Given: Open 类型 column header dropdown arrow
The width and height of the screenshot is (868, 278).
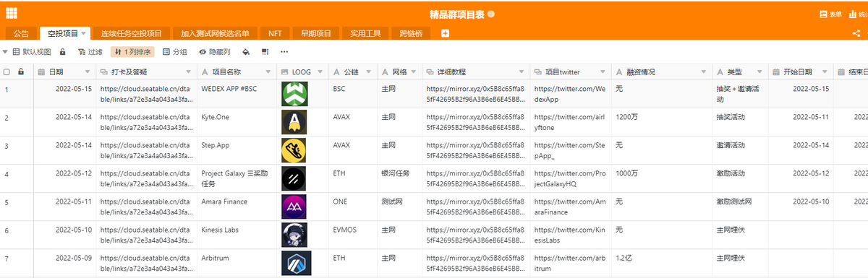Looking at the screenshot, I should click(x=759, y=72).
